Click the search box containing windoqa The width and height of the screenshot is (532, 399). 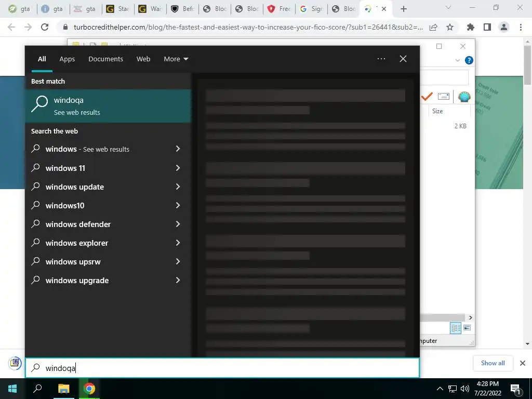pos(222,368)
